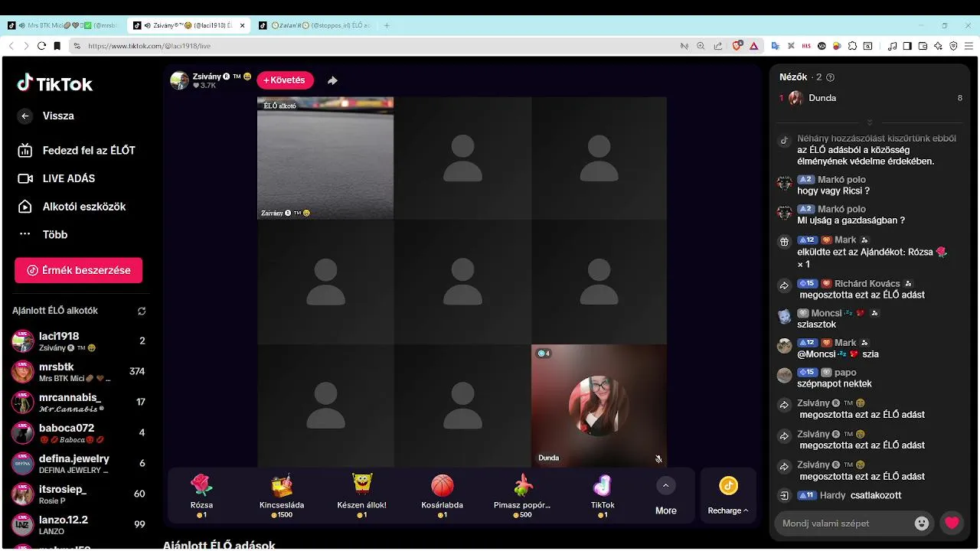Open the translate extension icon

[x=775, y=46]
